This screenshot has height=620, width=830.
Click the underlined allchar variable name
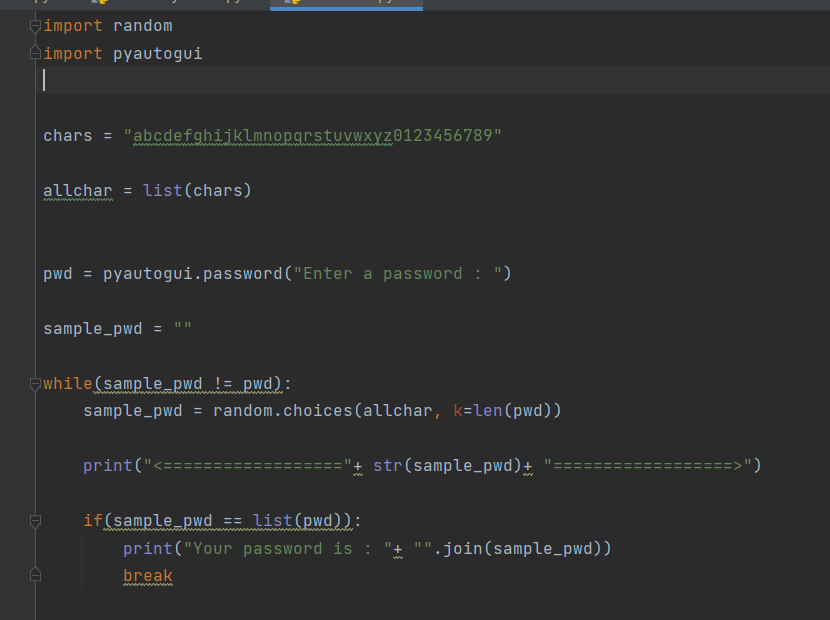coord(77,190)
